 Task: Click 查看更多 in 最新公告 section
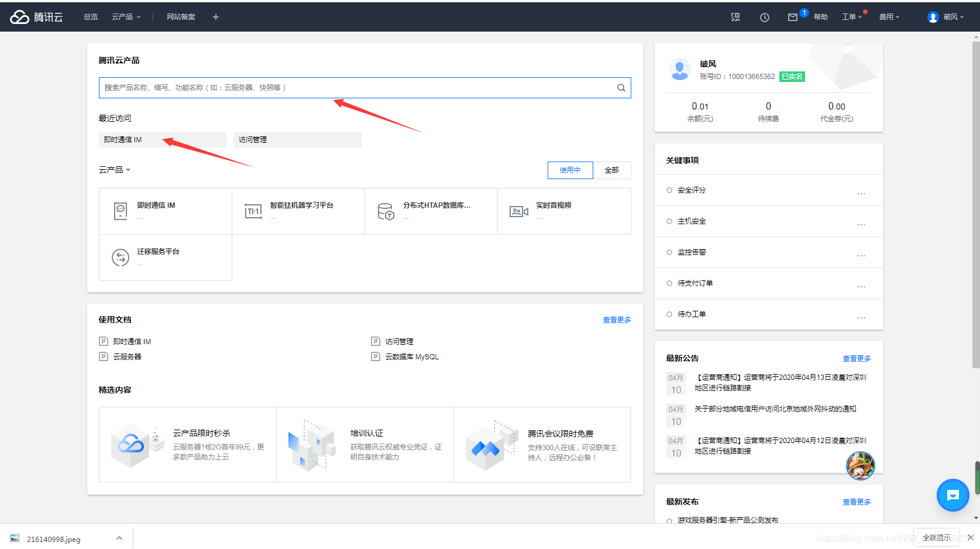point(857,359)
